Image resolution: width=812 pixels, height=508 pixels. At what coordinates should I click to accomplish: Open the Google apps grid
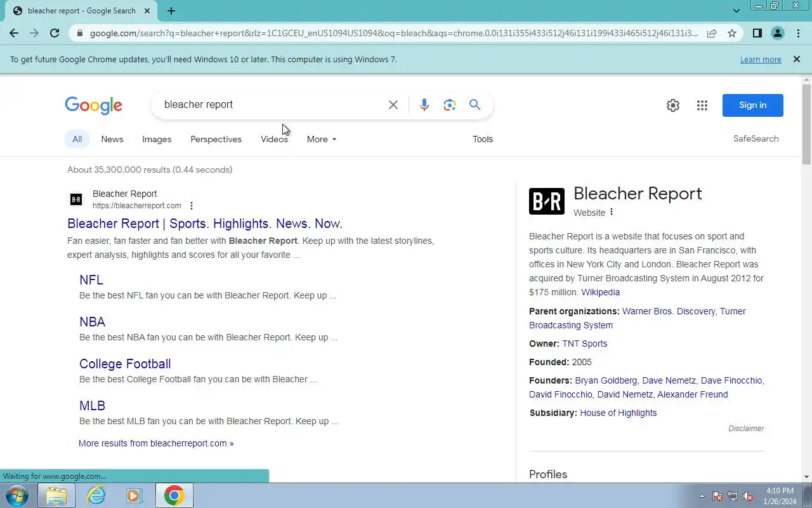(702, 105)
